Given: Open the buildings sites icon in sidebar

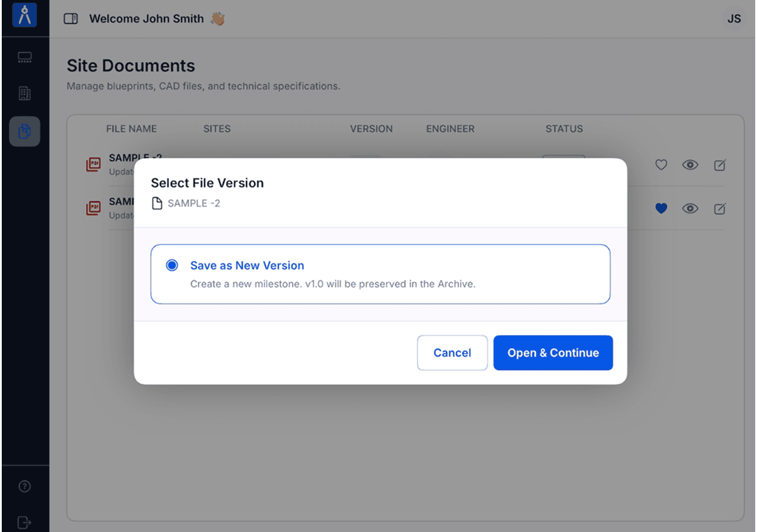Looking at the screenshot, I should (25, 93).
